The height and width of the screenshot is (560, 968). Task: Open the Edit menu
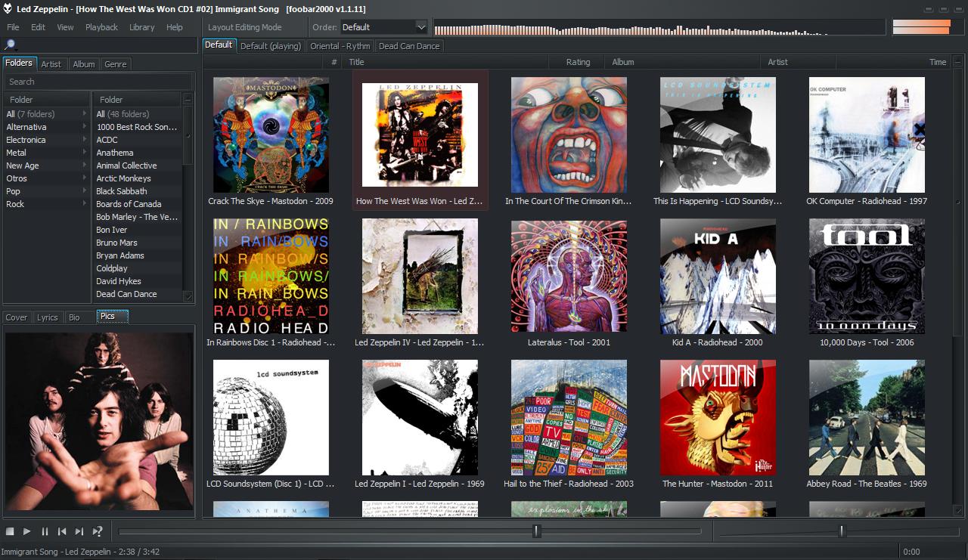coord(38,27)
